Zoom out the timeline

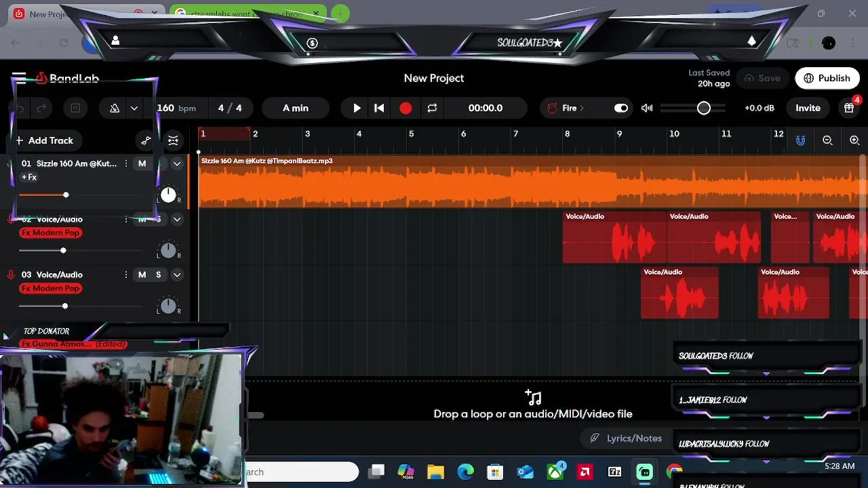pos(827,140)
